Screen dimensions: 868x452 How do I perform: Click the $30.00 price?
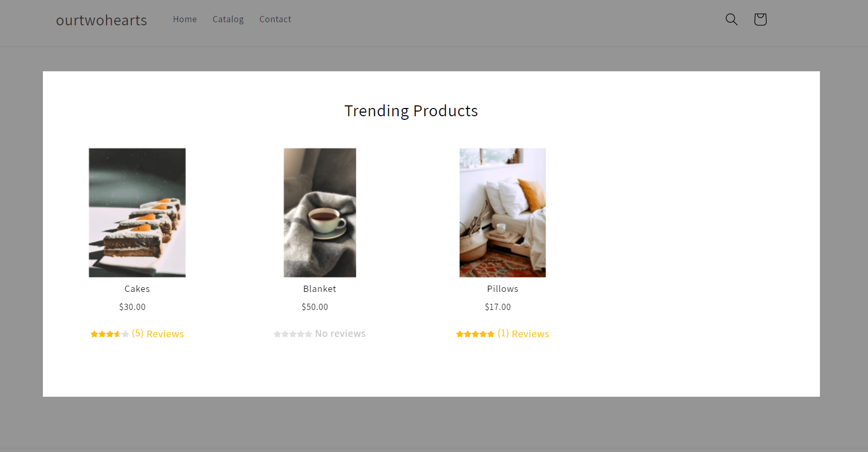pos(132,307)
